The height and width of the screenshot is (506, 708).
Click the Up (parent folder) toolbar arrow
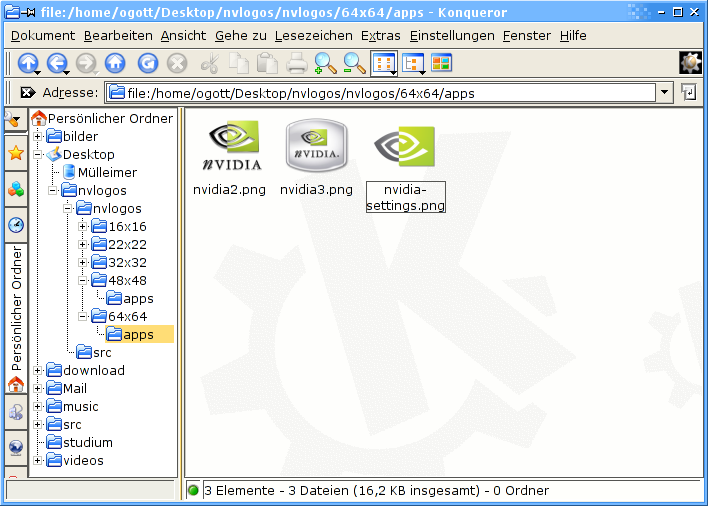(x=28, y=63)
